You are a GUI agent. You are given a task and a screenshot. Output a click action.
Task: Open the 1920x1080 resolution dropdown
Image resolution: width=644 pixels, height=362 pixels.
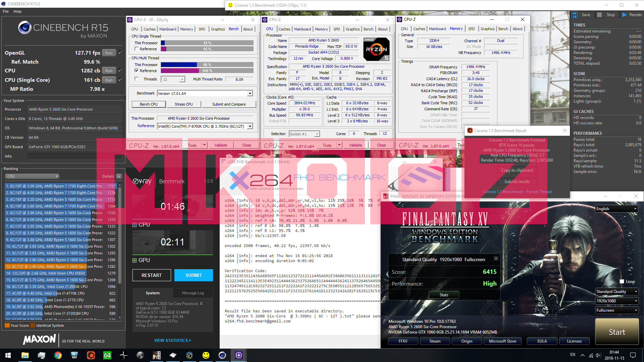[x=616, y=301]
